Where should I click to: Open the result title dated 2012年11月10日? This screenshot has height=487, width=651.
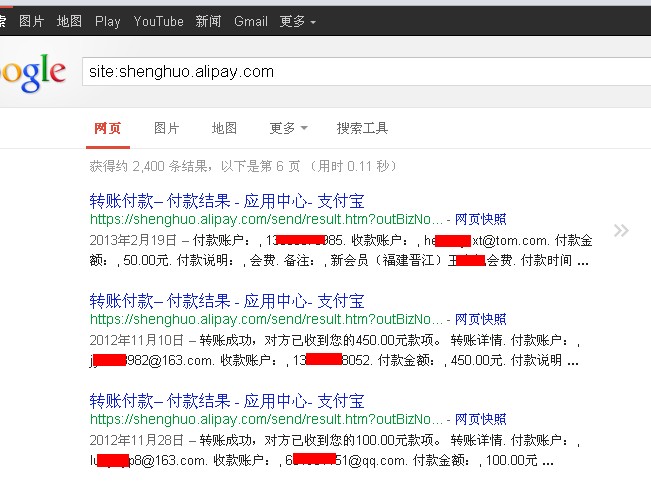(x=227, y=300)
